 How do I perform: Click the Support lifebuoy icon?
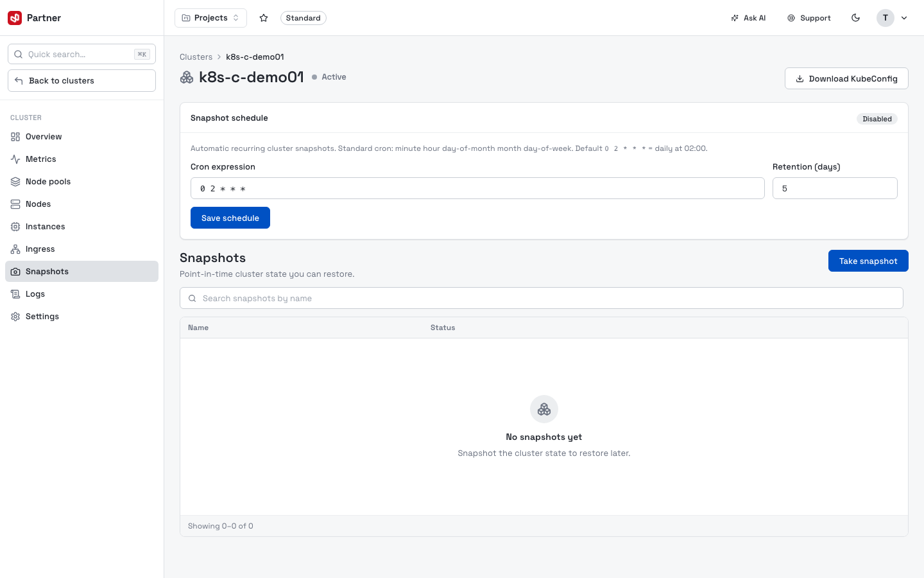pos(791,18)
